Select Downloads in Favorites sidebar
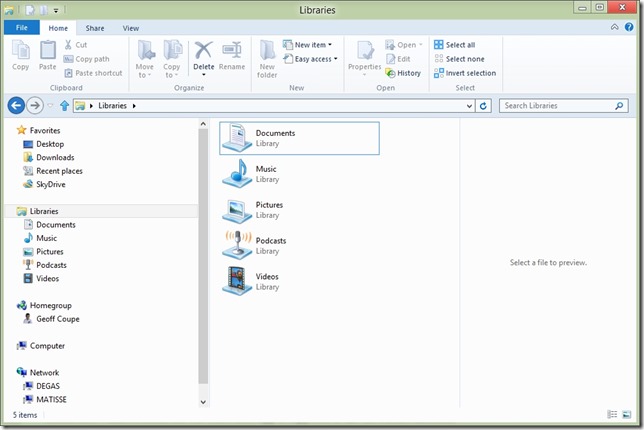This screenshot has height=430, width=644. 55,157
